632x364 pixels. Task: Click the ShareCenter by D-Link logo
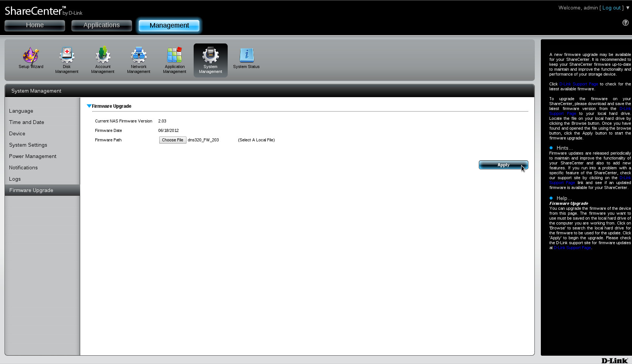[43, 11]
